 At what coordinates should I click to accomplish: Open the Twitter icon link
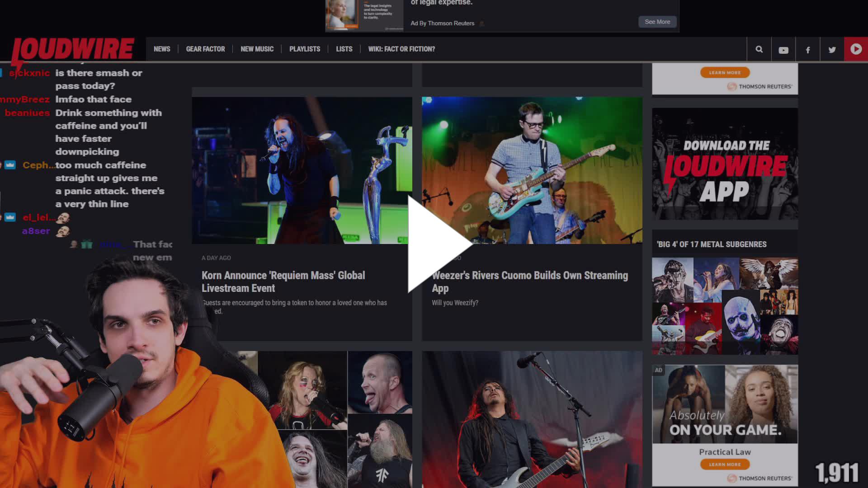[x=832, y=50]
